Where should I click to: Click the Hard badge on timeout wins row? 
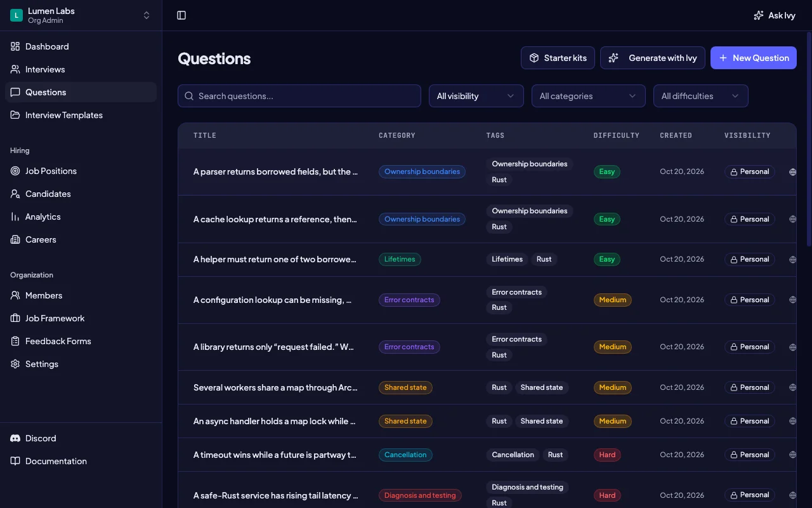click(x=607, y=455)
